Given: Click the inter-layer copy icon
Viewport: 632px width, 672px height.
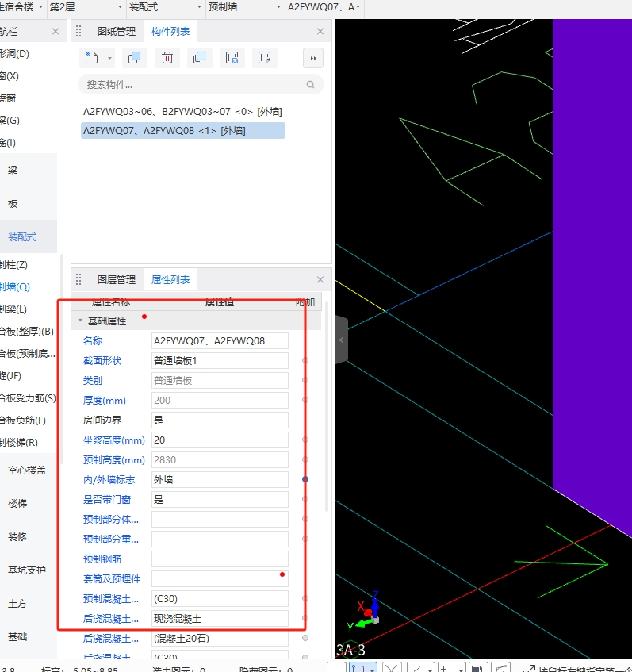Looking at the screenshot, I should click(x=200, y=58).
